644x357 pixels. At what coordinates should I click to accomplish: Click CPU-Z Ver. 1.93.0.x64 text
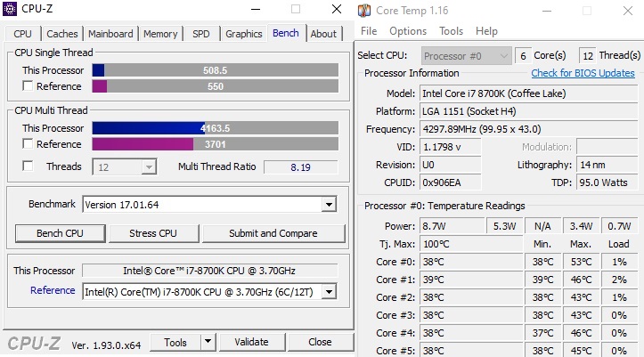pos(106,345)
